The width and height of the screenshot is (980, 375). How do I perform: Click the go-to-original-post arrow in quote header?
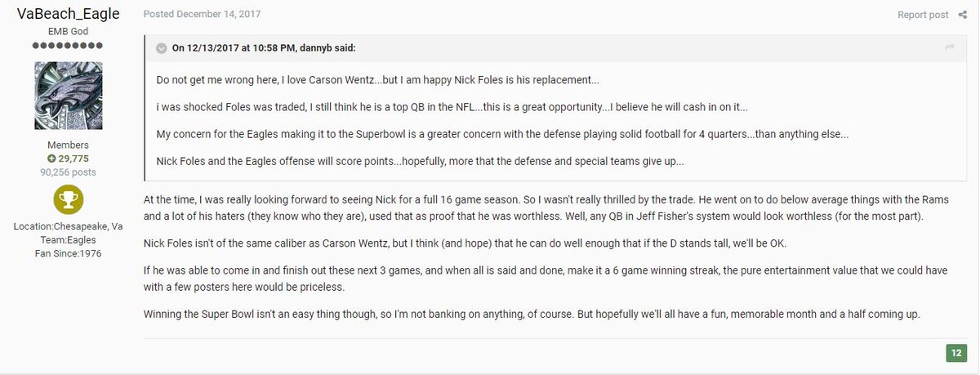950,48
